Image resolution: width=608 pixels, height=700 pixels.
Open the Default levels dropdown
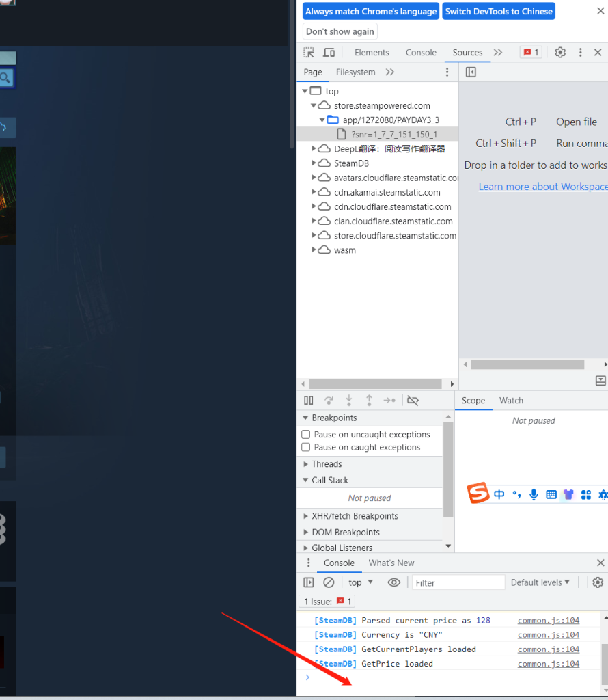tap(540, 582)
